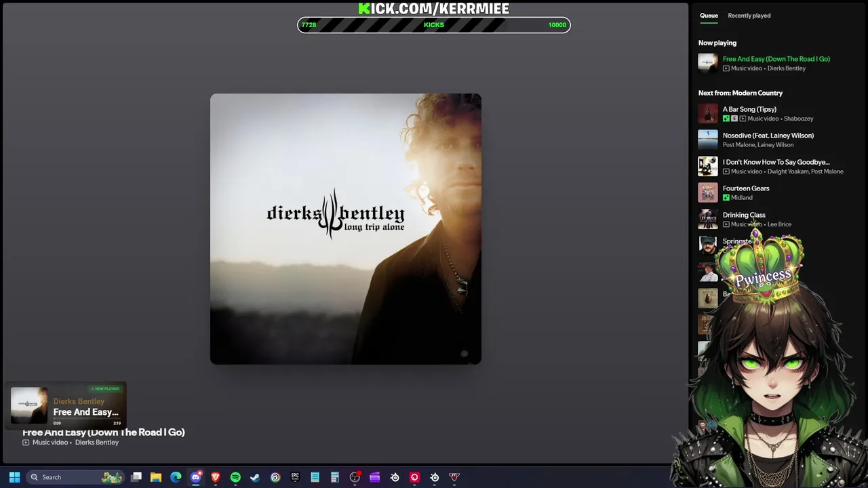Image resolution: width=868 pixels, height=488 pixels.
Task: Launch Brave browser from the taskbar
Action: pyautogui.click(x=216, y=477)
